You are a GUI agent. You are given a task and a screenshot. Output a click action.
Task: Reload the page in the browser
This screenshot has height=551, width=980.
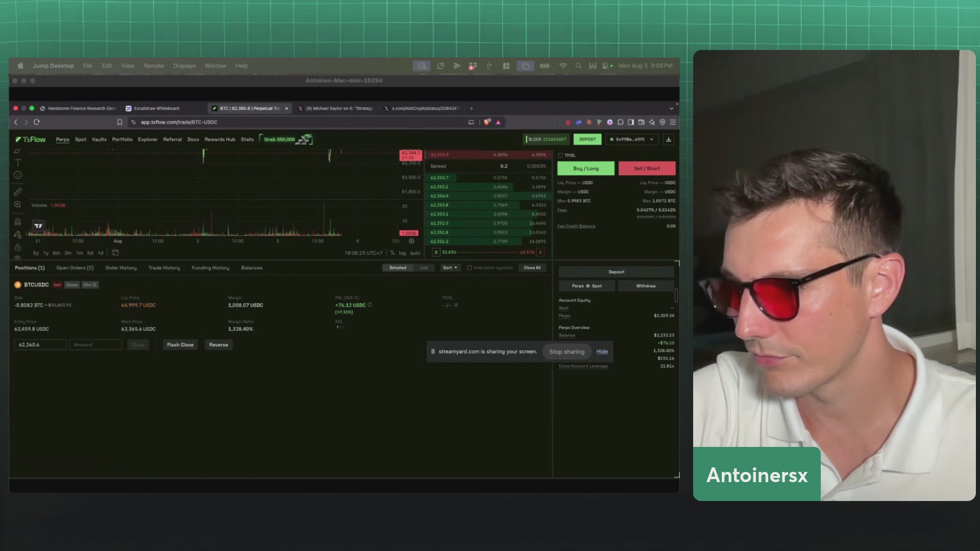[x=37, y=122]
